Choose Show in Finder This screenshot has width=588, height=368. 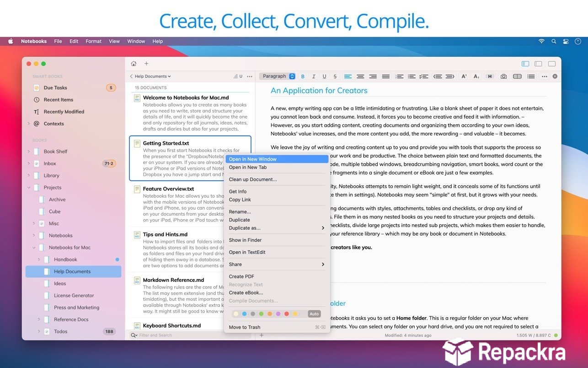click(x=277, y=240)
